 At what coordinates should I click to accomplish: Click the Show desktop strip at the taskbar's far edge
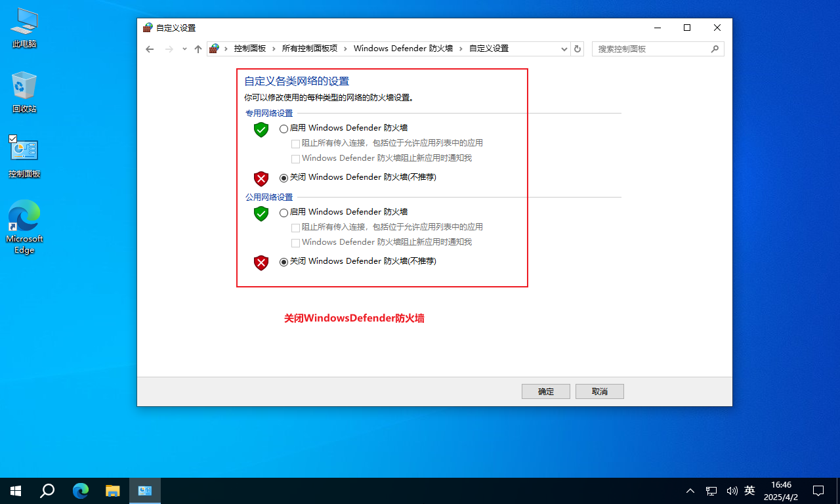pos(838,491)
